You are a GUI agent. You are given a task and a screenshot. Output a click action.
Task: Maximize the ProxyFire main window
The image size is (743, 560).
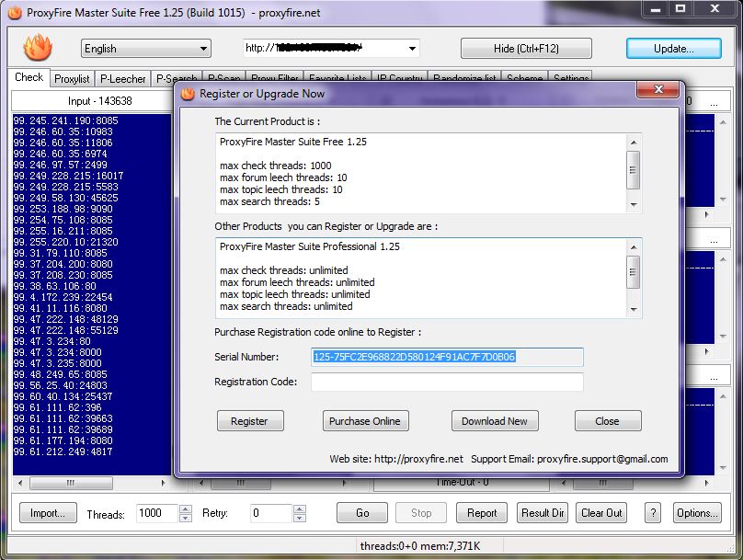click(680, 9)
